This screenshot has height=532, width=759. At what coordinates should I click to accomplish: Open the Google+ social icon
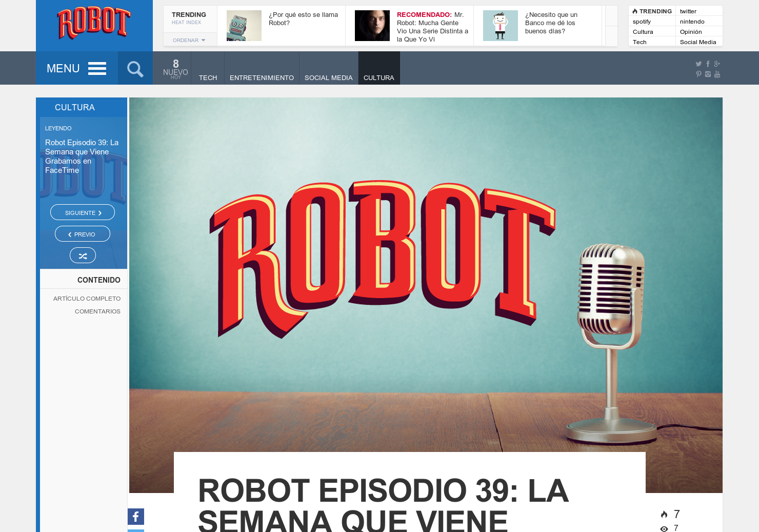(x=717, y=64)
